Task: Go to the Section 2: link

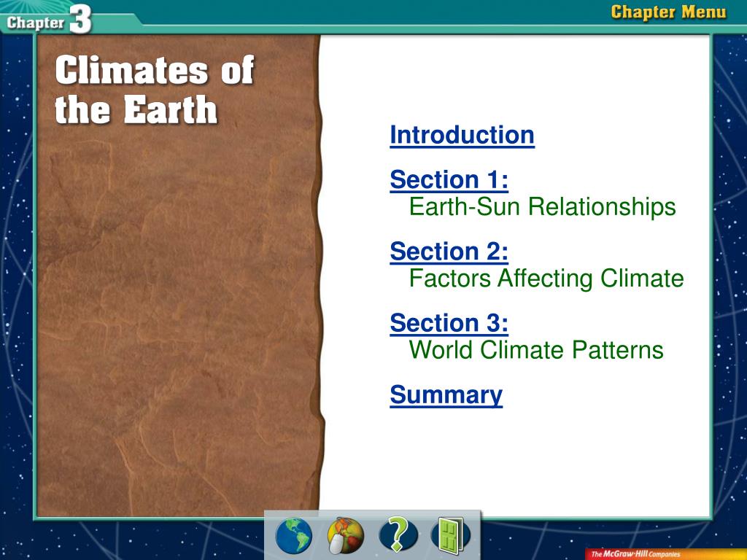Action: click(449, 252)
